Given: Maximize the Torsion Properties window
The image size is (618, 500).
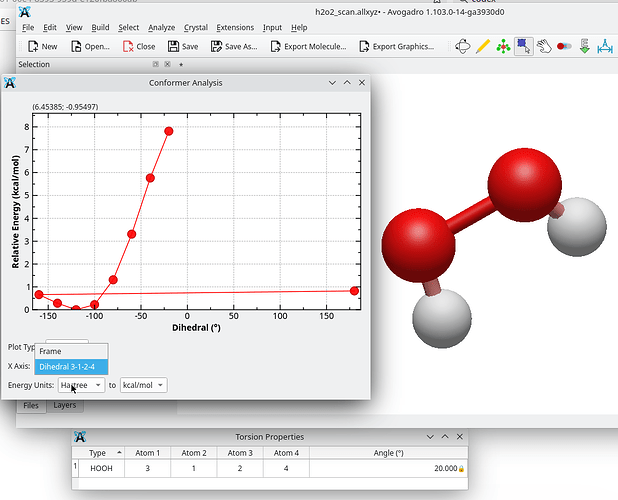Looking at the screenshot, I should (445, 437).
